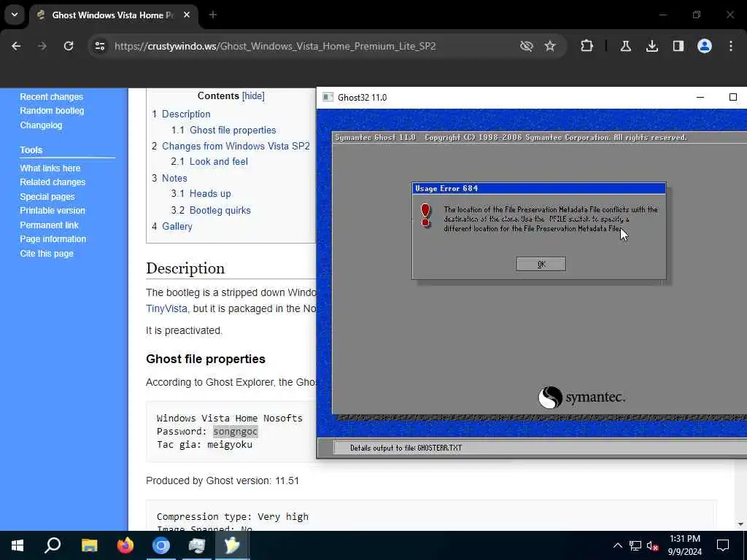Maximize the Ghost32 11.0 window
Viewport: 747px width, 560px height.
tap(733, 97)
